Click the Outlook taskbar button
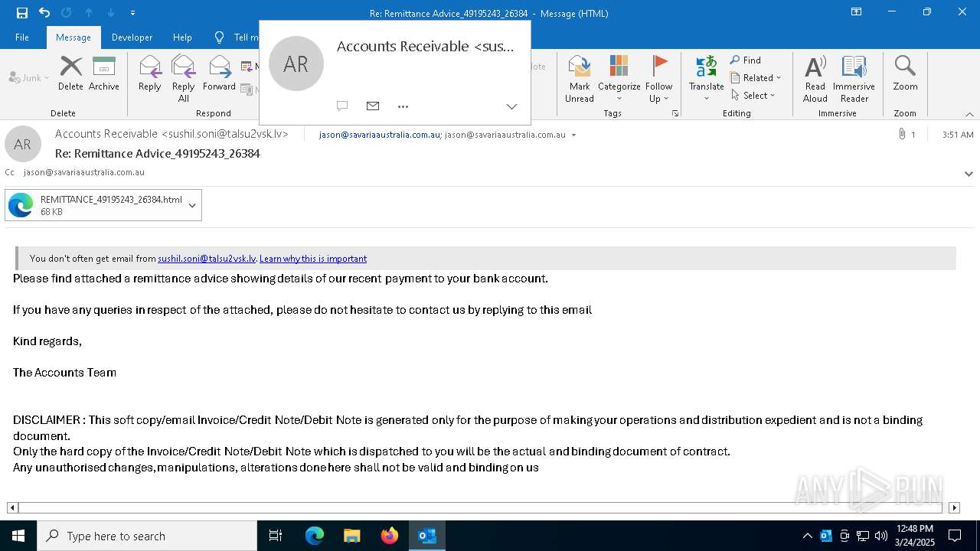Screen dimensions: 980x551 [x=427, y=536]
